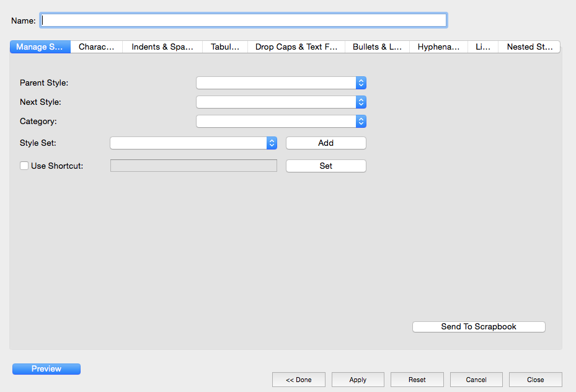Screen dimensions: 576x392
Task: Click Send To Scrapbook button
Action: coord(479,326)
